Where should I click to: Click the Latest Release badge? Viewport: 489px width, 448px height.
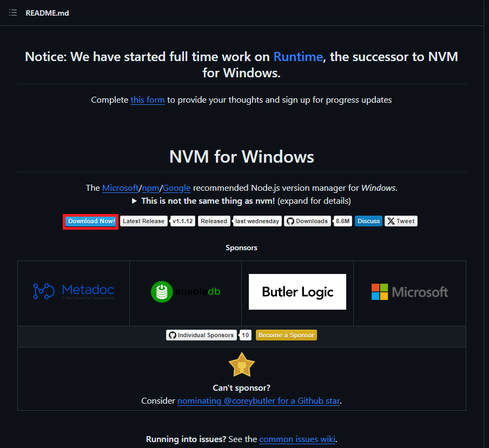tap(144, 221)
